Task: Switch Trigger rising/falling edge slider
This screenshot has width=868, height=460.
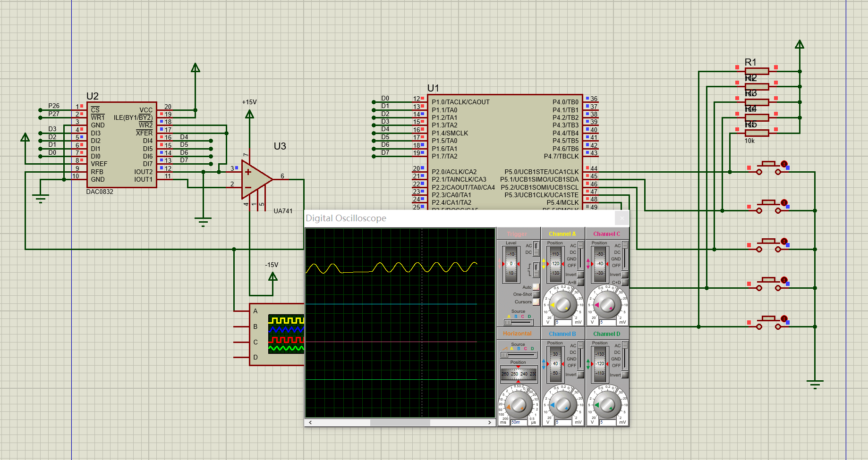Action: tap(536, 270)
